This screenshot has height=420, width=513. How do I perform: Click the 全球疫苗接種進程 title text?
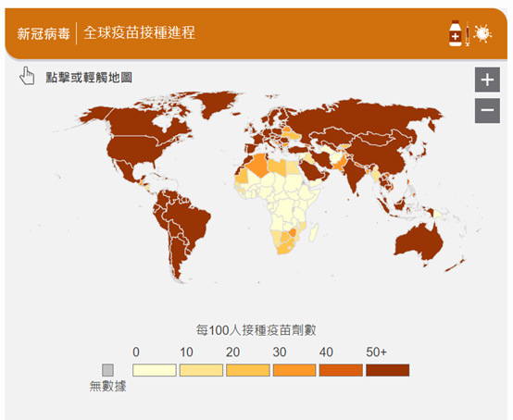[140, 32]
